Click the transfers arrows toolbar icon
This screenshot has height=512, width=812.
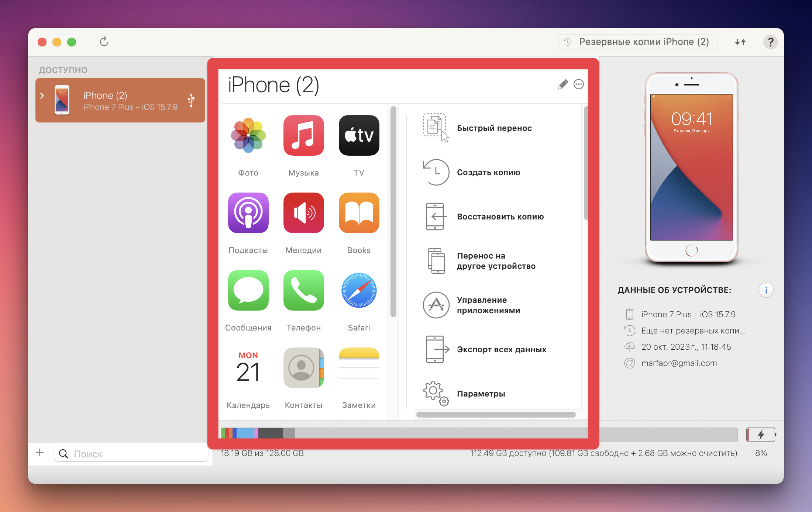point(740,42)
